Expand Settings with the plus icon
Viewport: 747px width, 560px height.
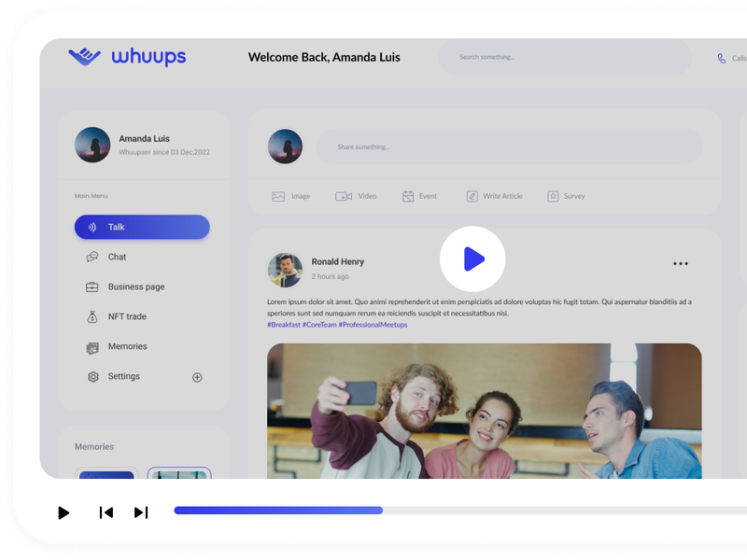[x=197, y=377]
